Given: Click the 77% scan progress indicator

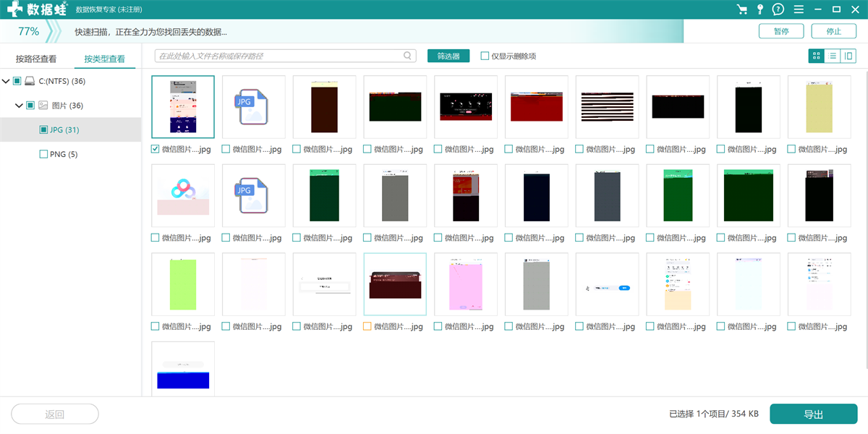Looking at the screenshot, I should (29, 32).
